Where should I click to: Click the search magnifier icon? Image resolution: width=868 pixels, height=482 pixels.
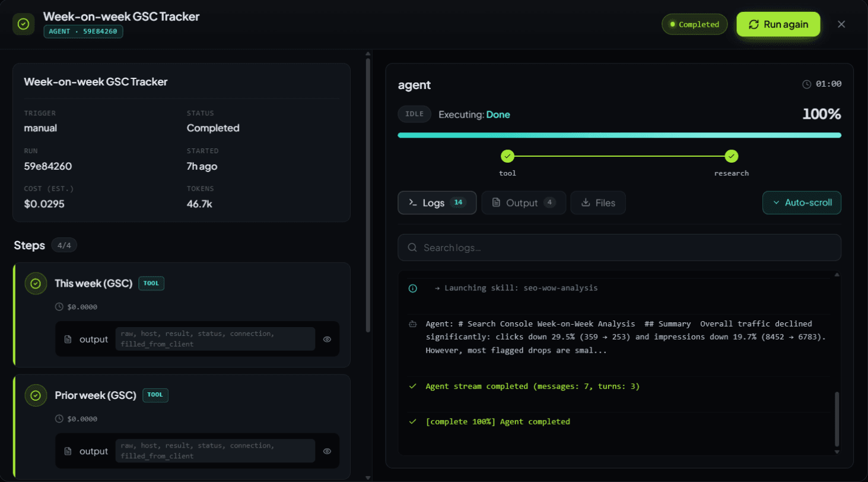(x=412, y=248)
